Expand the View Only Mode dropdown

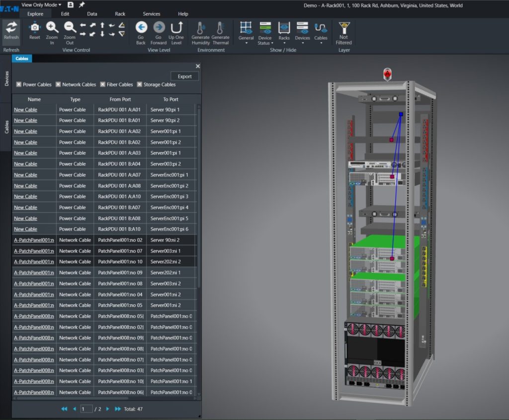pos(42,5)
